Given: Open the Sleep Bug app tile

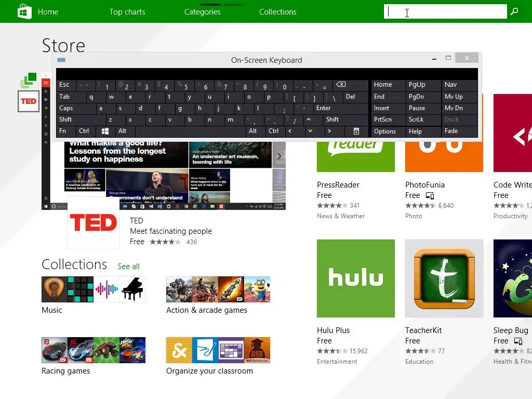Looking at the screenshot, I should point(513,278).
